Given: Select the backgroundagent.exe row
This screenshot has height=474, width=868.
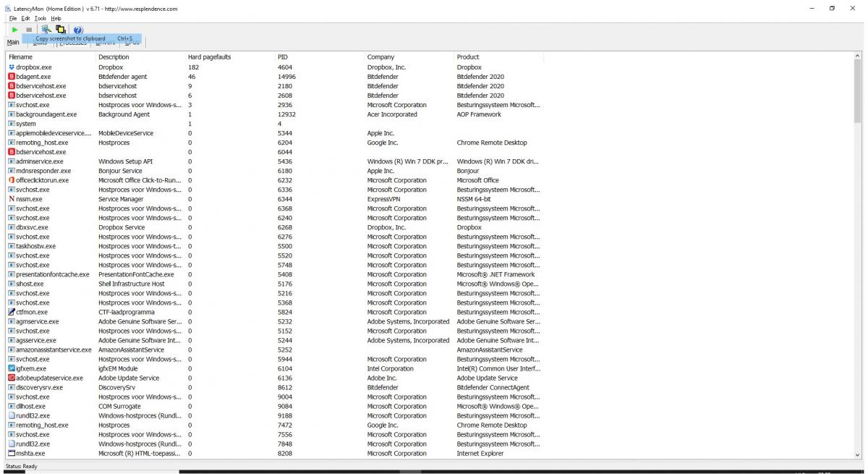Looking at the screenshot, I should 274,114.
